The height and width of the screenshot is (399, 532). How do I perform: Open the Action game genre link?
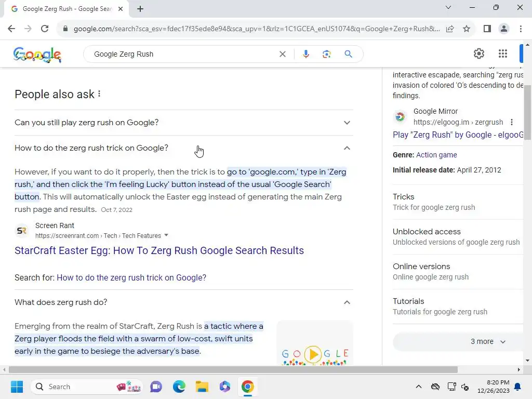click(x=436, y=155)
